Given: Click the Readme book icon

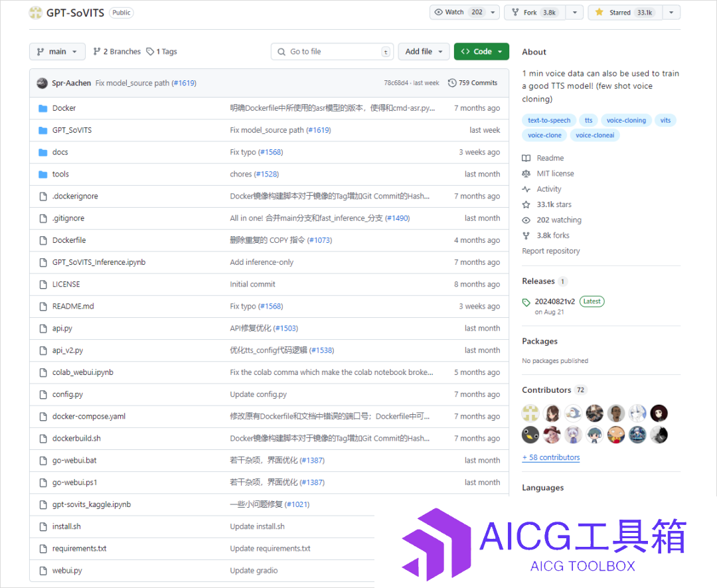Looking at the screenshot, I should pyautogui.click(x=526, y=158).
